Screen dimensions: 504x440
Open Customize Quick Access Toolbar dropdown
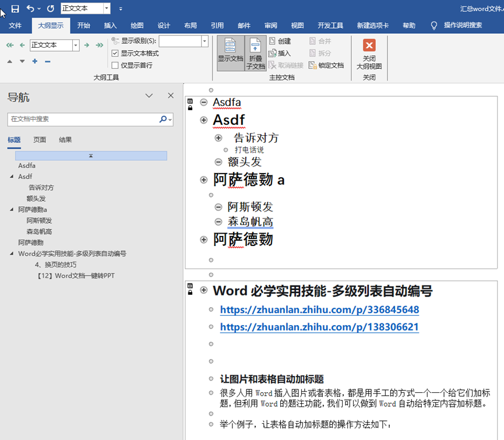point(121,9)
